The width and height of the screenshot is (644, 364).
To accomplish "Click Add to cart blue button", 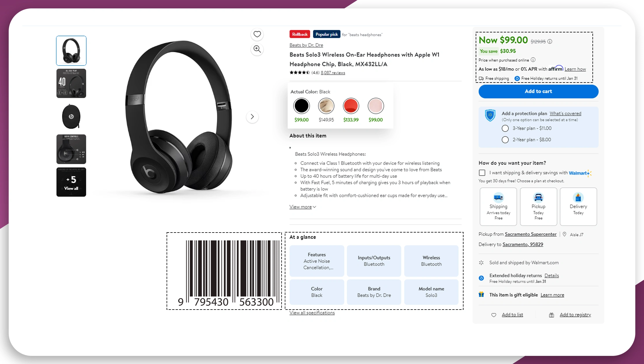I will (538, 91).
